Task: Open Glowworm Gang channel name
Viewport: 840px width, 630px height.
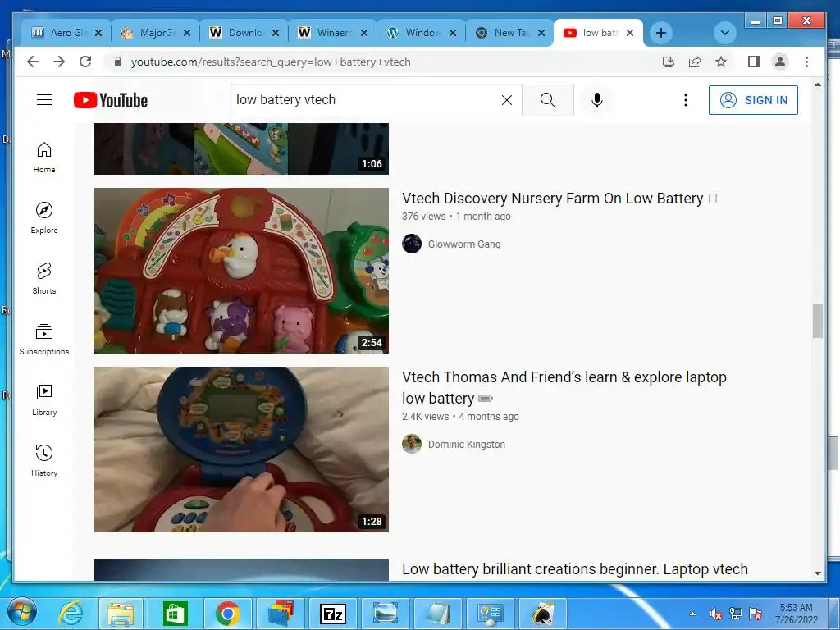Action: pos(464,244)
